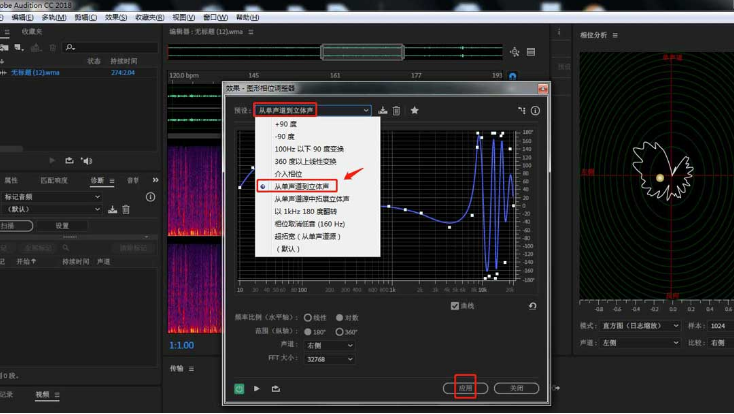Viewport: 734px width, 414px height.
Task: Open the 窗口(W) menu
Action: 215,17
